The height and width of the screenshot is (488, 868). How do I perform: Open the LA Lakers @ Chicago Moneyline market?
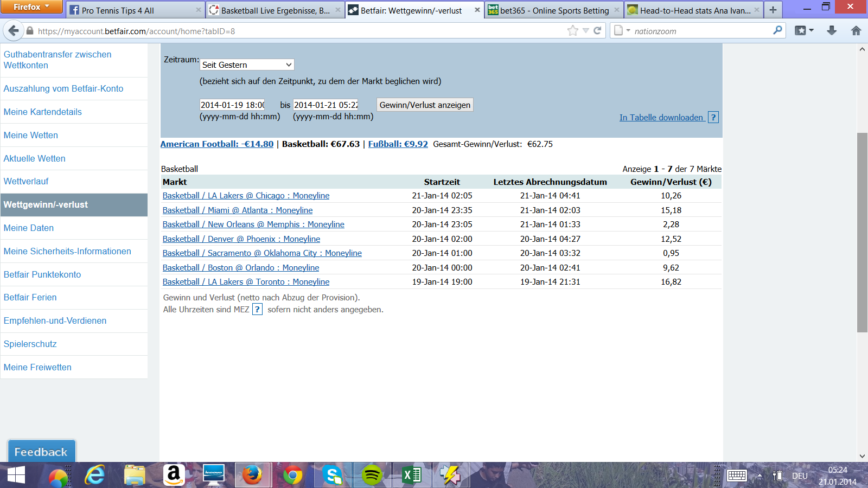[246, 196]
